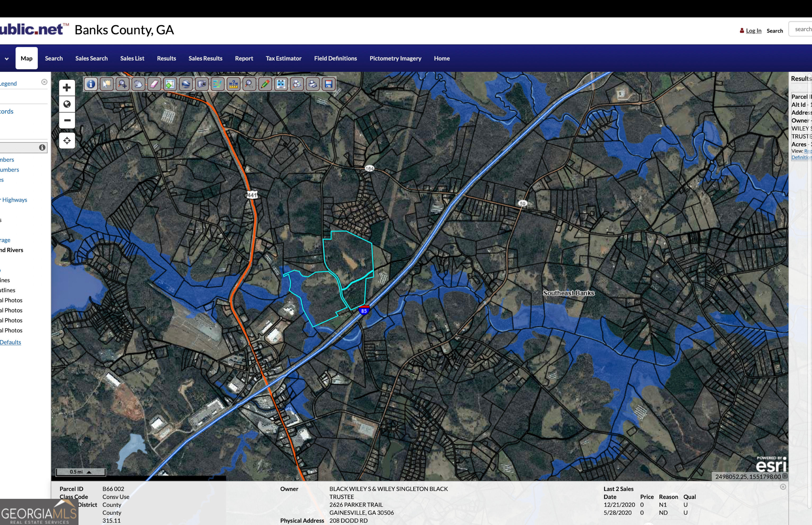Screen dimensions: 812x525
Task: Click the globe default-extent button
Action: point(67,104)
